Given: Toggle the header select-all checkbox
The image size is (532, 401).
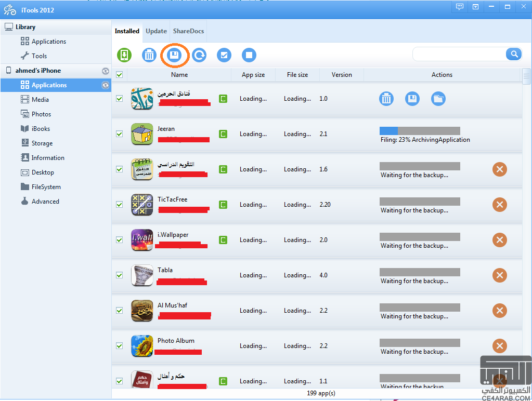Looking at the screenshot, I should [x=120, y=75].
